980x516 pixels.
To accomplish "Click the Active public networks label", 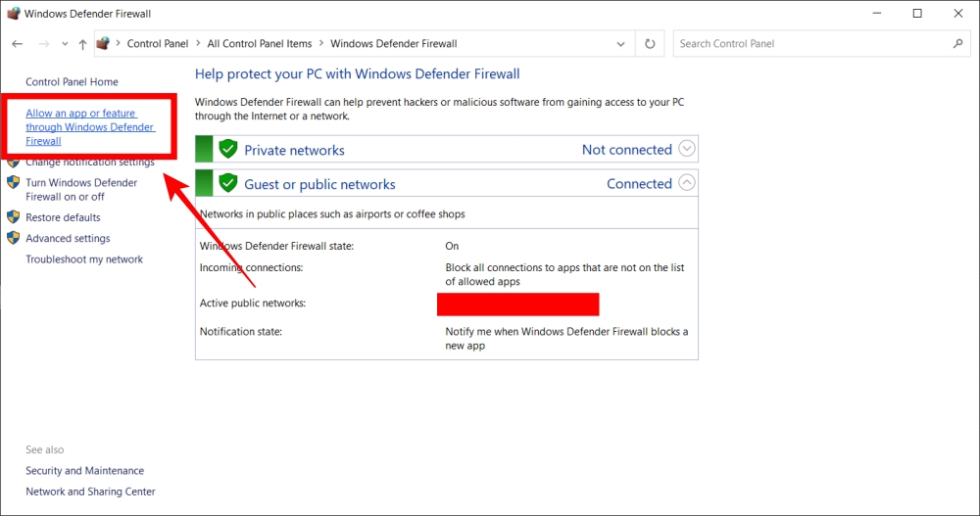I will 253,303.
